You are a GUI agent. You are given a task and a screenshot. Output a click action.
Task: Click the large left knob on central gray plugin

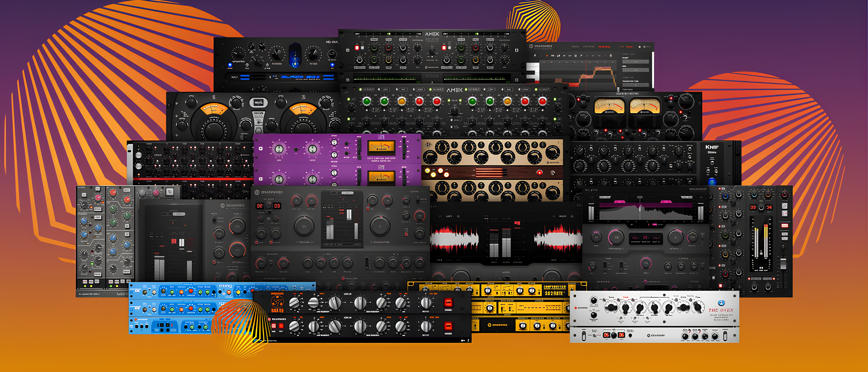pyautogui.click(x=304, y=226)
